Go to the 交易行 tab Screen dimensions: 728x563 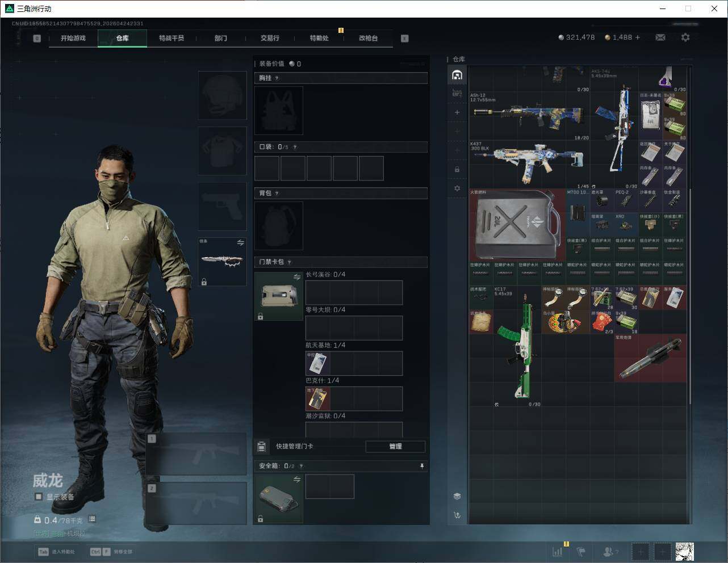pos(270,38)
